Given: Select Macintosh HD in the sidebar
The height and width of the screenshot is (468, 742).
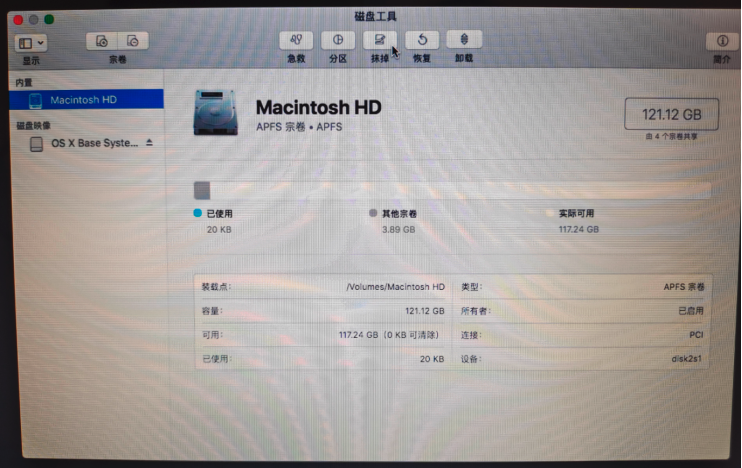Looking at the screenshot, I should pos(86,99).
